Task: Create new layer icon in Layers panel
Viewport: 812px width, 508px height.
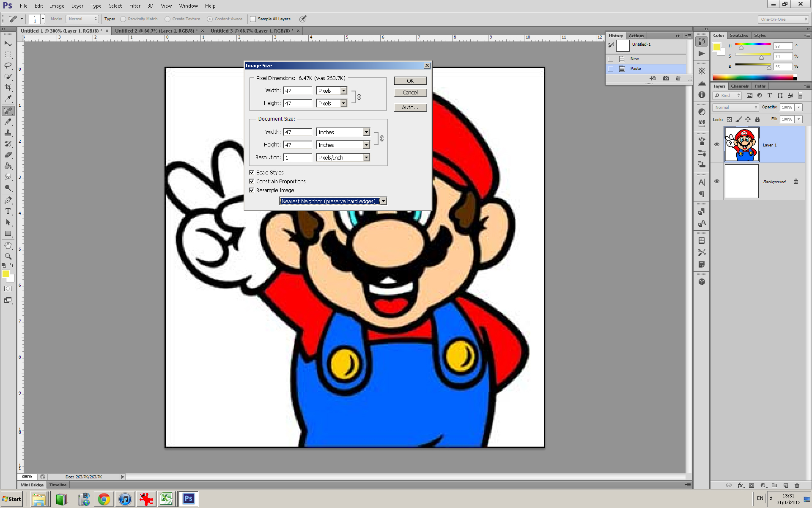Action: click(x=785, y=485)
